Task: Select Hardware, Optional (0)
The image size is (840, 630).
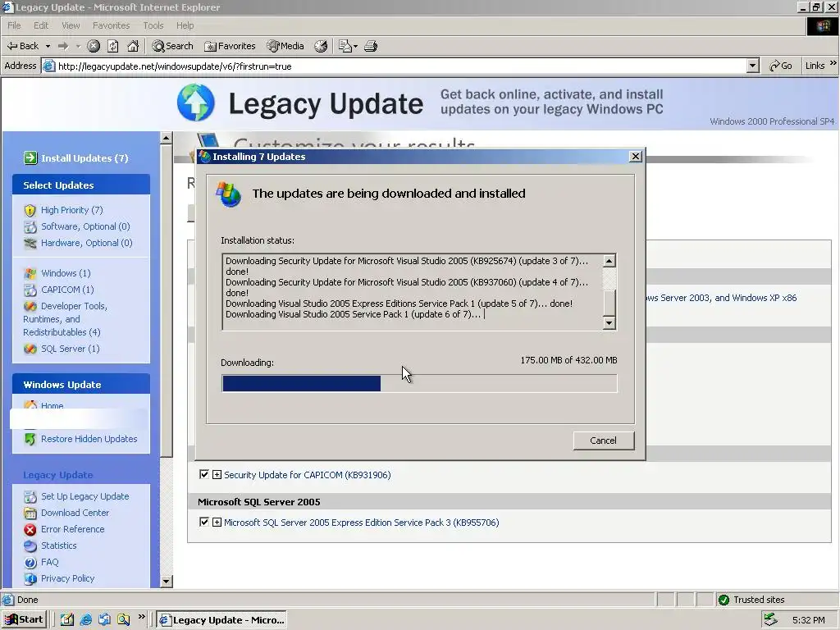Action: point(87,243)
